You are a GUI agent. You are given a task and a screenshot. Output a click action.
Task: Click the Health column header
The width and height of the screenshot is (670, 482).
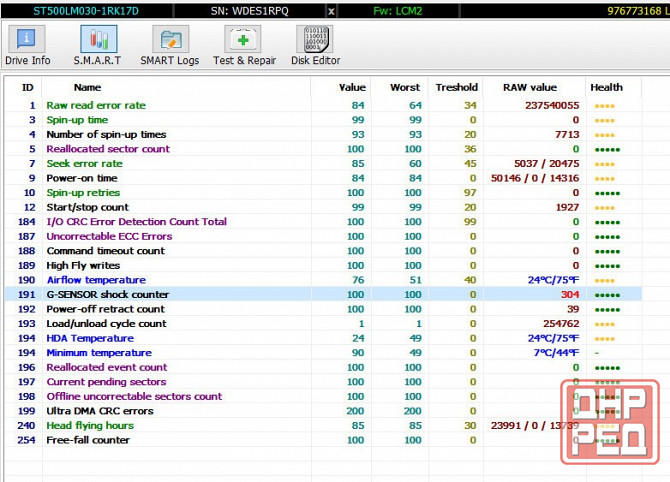[606, 87]
